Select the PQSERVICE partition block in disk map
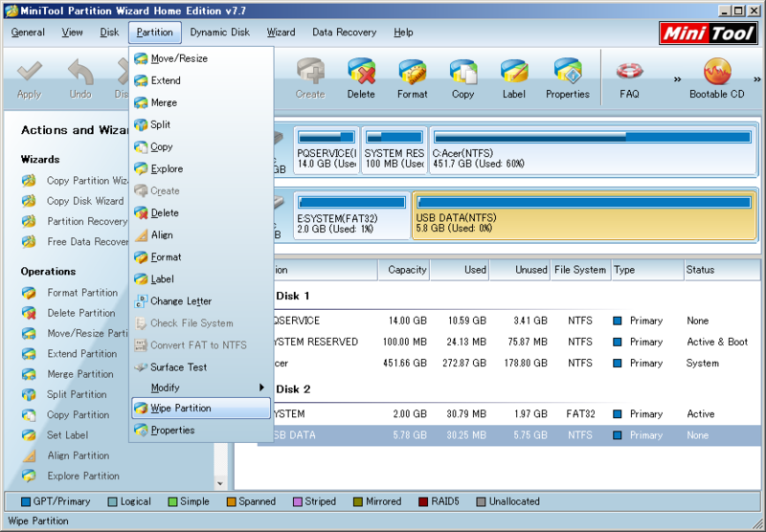This screenshot has height=532, width=766. [327, 150]
